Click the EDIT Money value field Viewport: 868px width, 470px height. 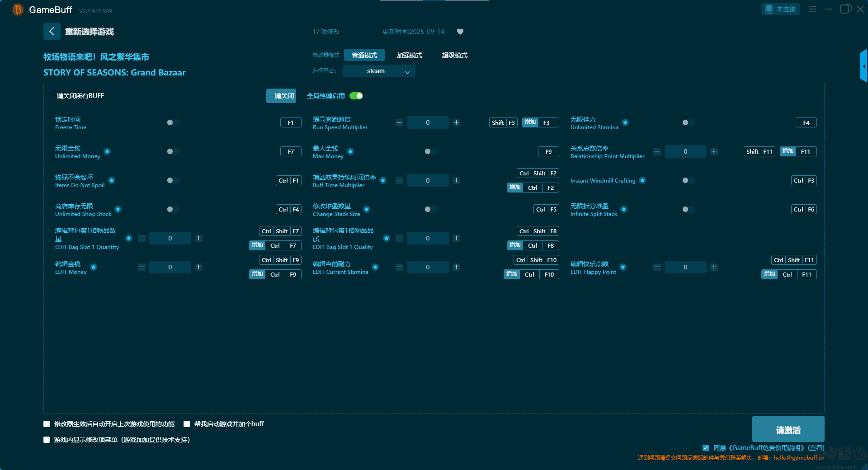coord(170,267)
